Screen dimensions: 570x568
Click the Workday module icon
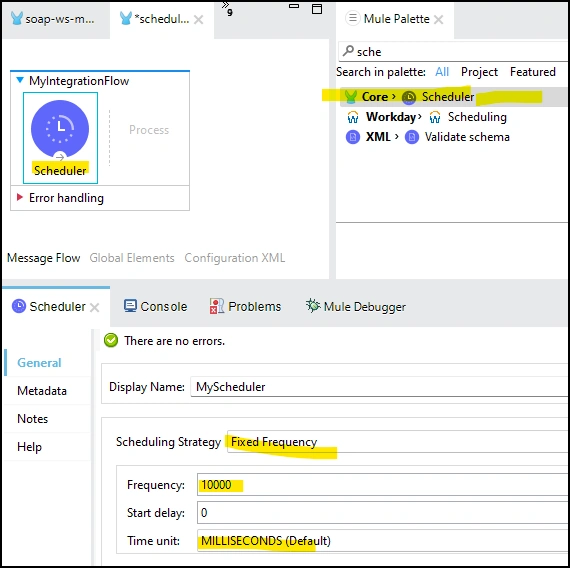coord(353,117)
